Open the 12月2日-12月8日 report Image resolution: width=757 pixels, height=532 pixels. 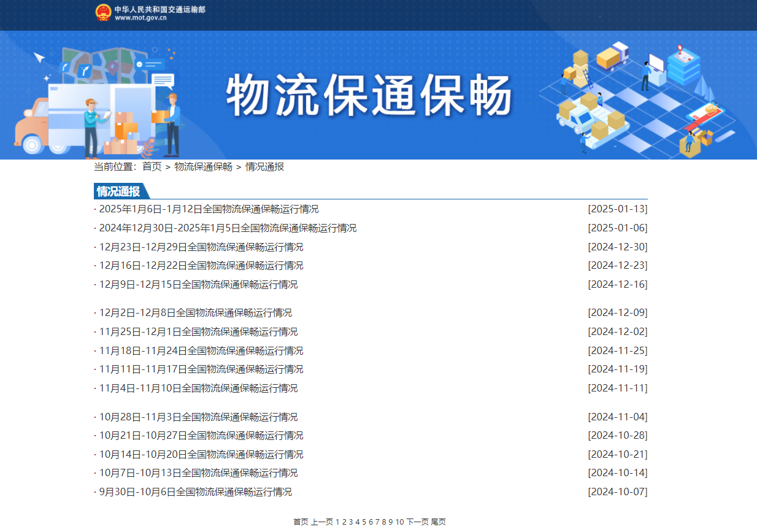pyautogui.click(x=196, y=313)
